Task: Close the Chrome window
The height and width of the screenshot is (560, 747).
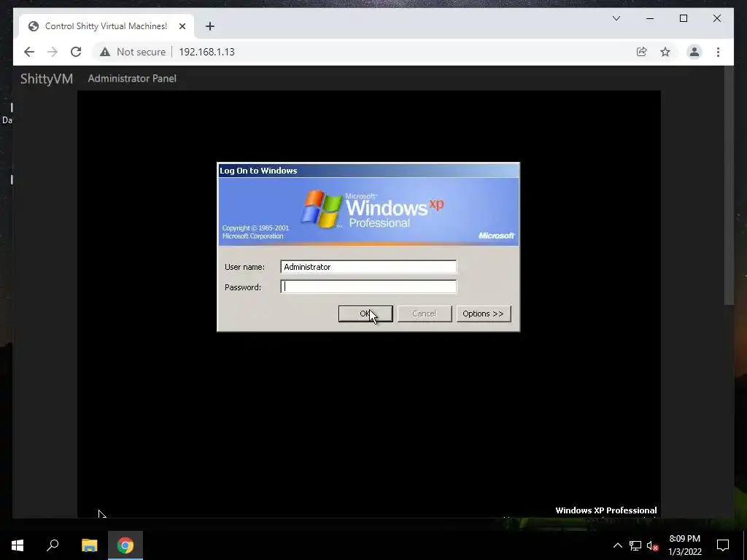Action: 717,18
